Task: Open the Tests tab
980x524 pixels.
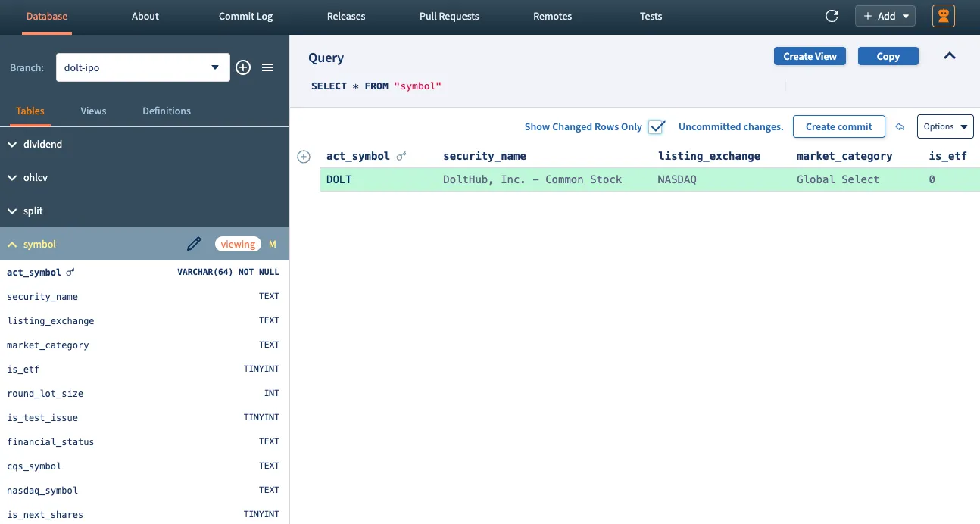Action: [651, 16]
